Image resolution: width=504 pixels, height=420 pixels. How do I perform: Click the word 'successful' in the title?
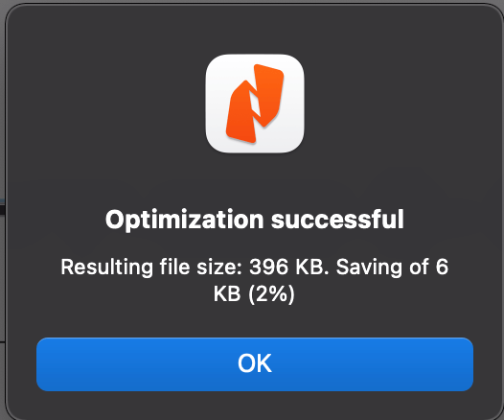(337, 220)
